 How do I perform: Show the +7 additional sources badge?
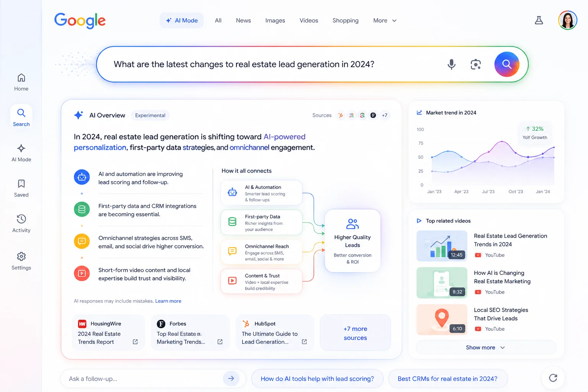(x=384, y=115)
